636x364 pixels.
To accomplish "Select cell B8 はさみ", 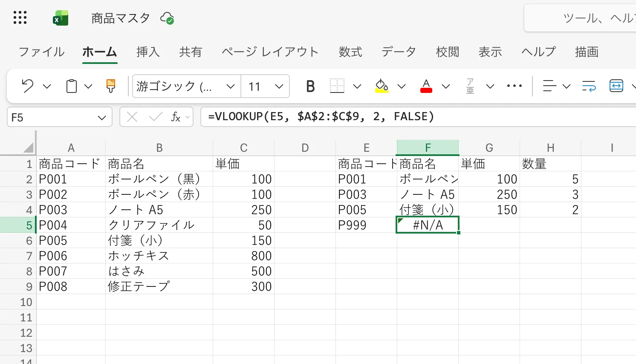I will [x=159, y=271].
